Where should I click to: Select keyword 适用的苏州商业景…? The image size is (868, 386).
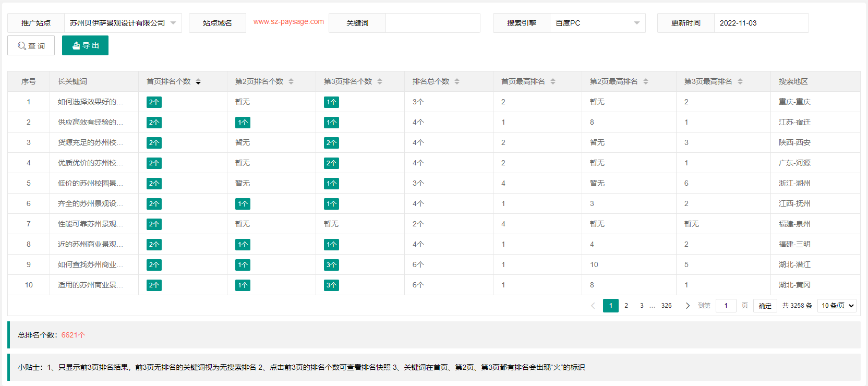point(90,285)
